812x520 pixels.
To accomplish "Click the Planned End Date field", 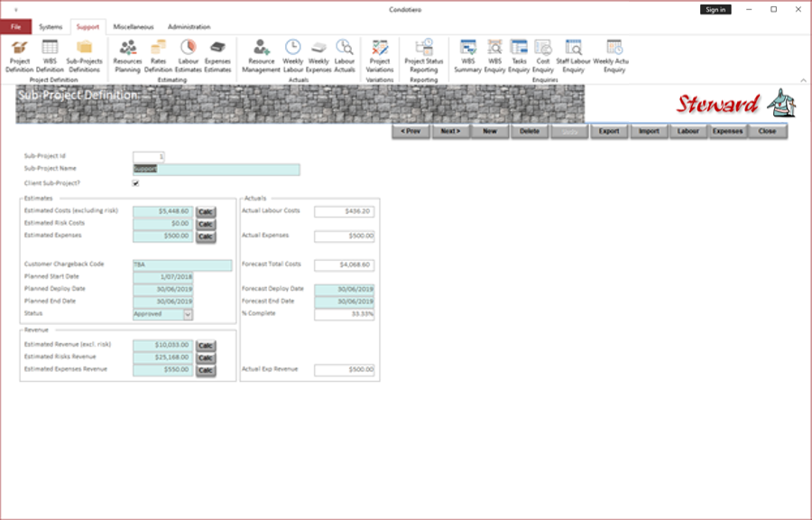I will 163,302.
